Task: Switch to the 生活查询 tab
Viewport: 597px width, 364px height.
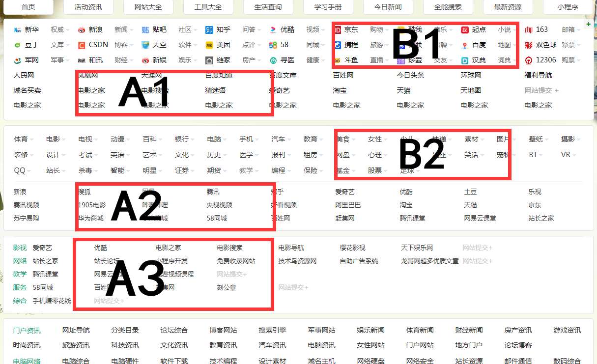Action: (268, 7)
